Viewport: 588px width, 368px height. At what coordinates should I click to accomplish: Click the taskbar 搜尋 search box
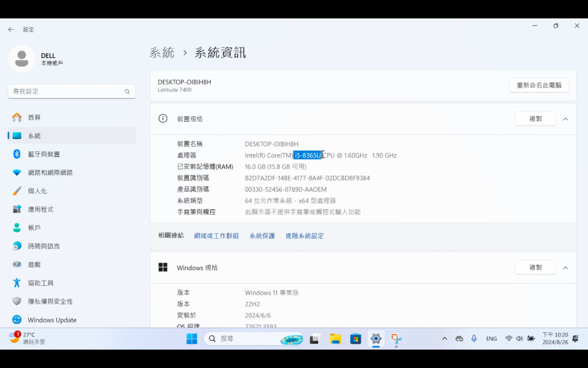[254, 339]
